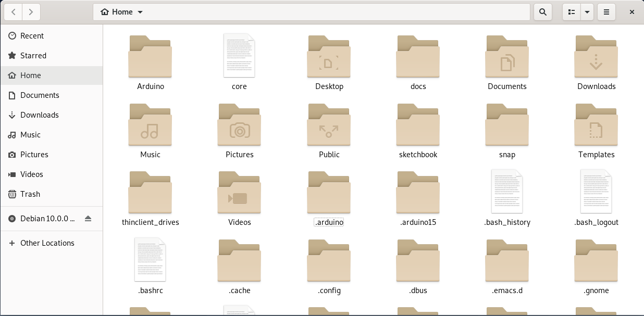The height and width of the screenshot is (316, 644).
Task: Select the Public folder icon
Action: coord(329,124)
